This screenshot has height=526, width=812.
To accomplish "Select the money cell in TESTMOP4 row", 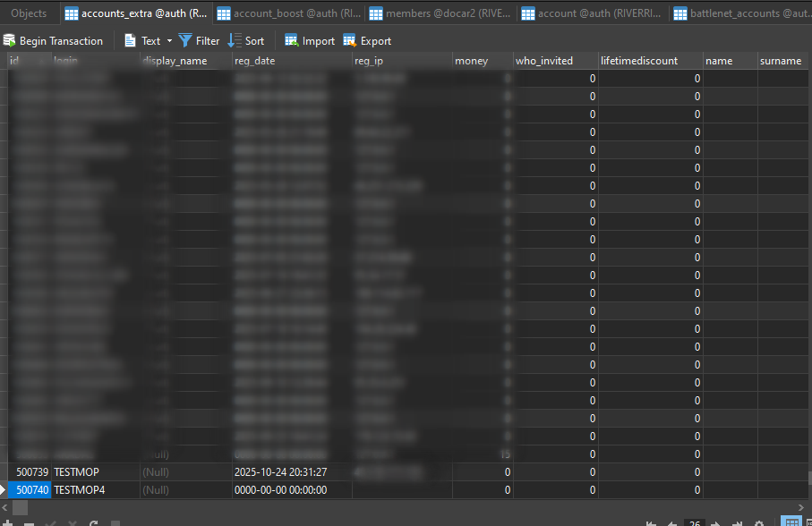I will coord(483,490).
